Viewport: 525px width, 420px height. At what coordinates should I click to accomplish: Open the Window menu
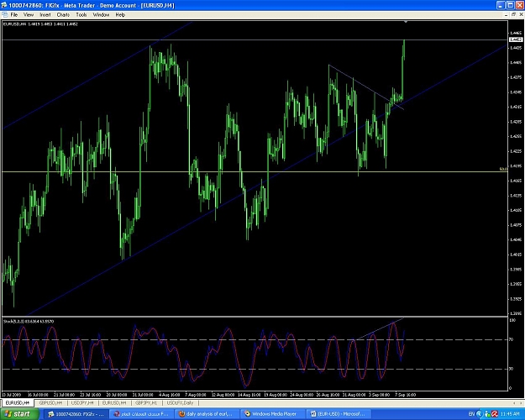click(x=101, y=15)
